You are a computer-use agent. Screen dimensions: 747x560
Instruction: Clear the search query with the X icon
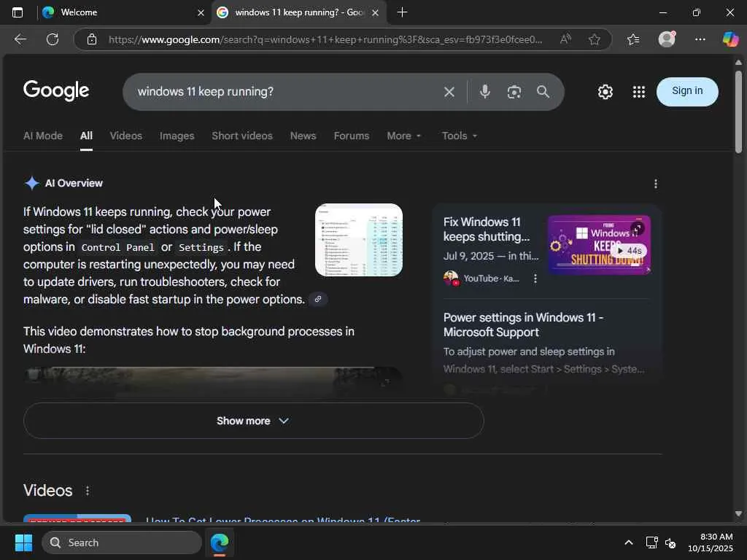click(x=449, y=92)
